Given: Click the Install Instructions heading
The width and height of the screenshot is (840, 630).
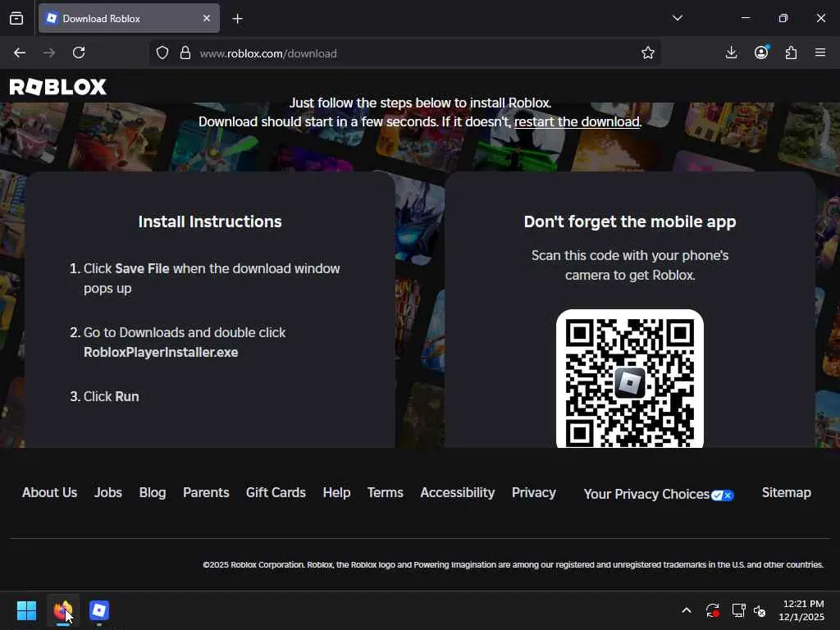Looking at the screenshot, I should click(x=210, y=221).
